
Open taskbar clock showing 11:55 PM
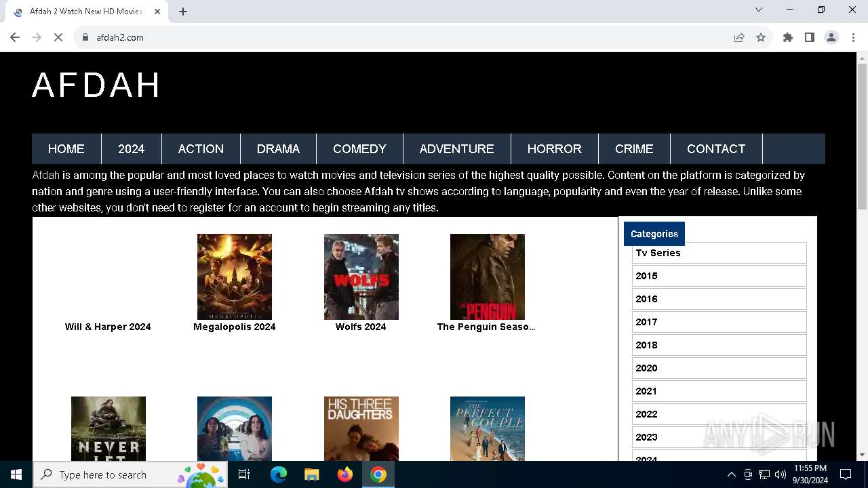(810, 474)
